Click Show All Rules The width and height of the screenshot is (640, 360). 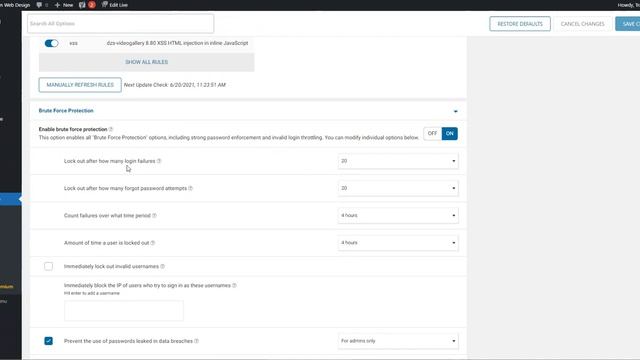point(147,62)
